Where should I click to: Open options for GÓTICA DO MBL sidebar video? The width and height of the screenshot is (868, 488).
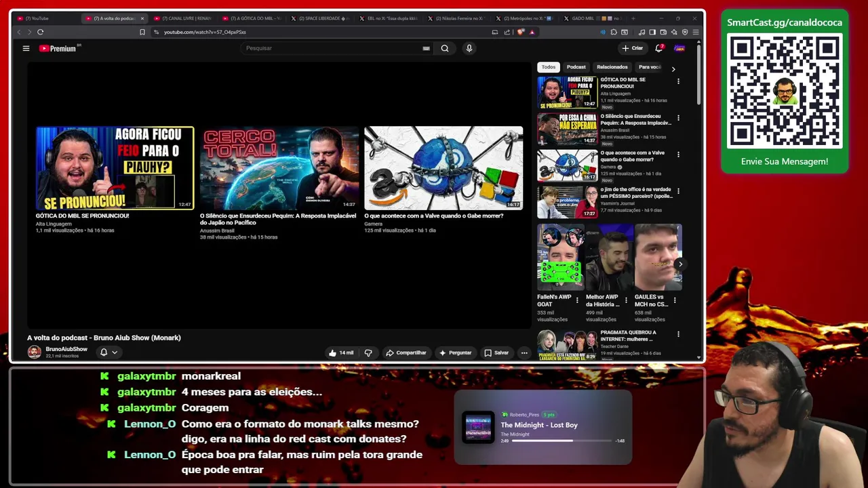678,81
